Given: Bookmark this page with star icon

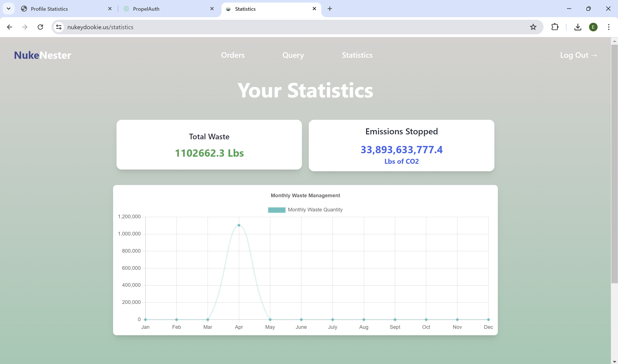Looking at the screenshot, I should point(533,27).
